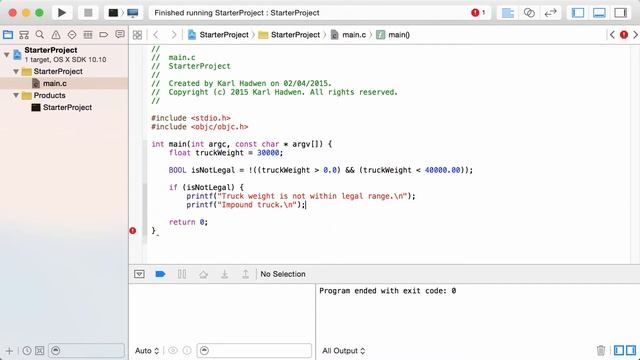
Task: Open the Find navigator tab
Action: 40,35
